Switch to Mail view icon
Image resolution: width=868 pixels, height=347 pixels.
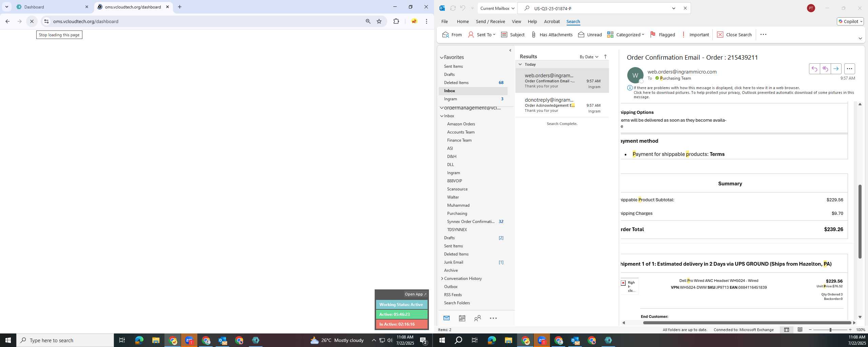click(446, 318)
